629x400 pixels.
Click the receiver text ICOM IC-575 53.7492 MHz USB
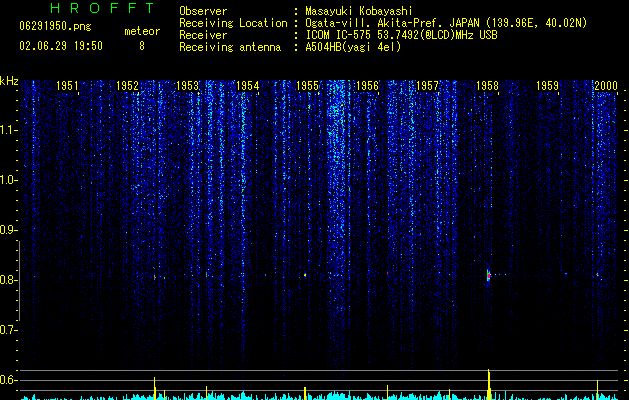click(401, 35)
